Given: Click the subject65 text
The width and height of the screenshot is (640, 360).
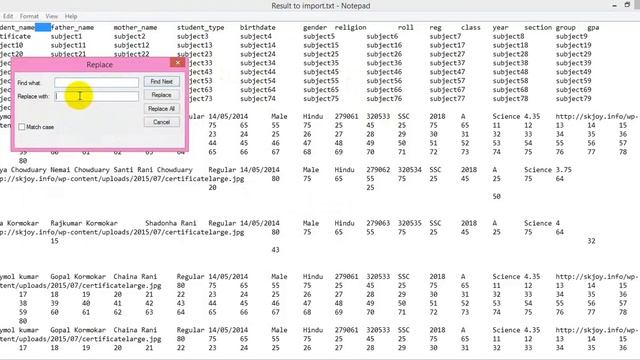Looking at the screenshot, I should [x=321, y=90].
